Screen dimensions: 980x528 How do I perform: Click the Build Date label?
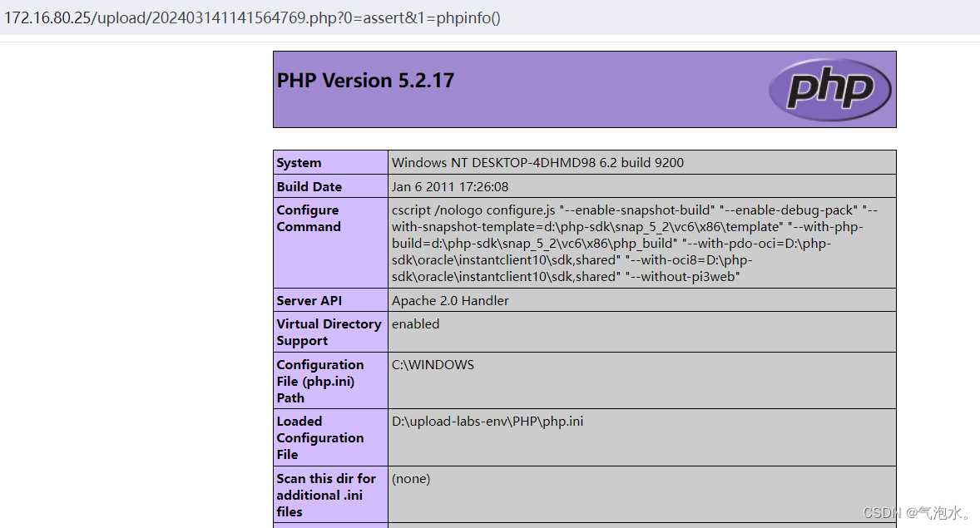309,186
